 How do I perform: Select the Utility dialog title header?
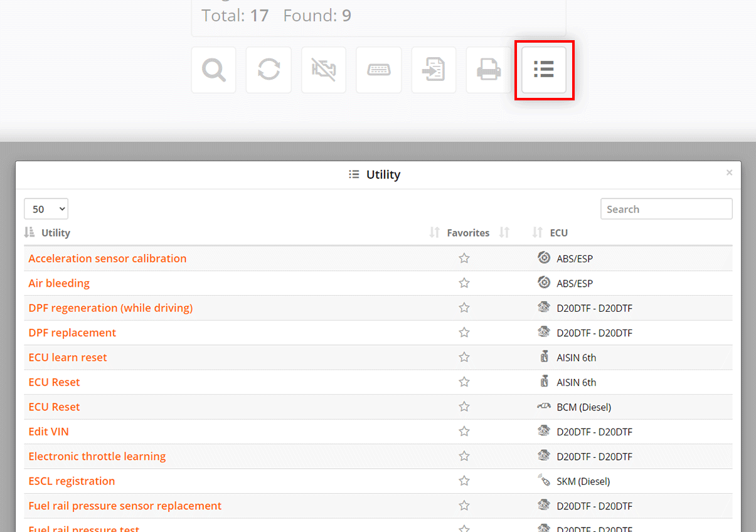click(x=374, y=174)
